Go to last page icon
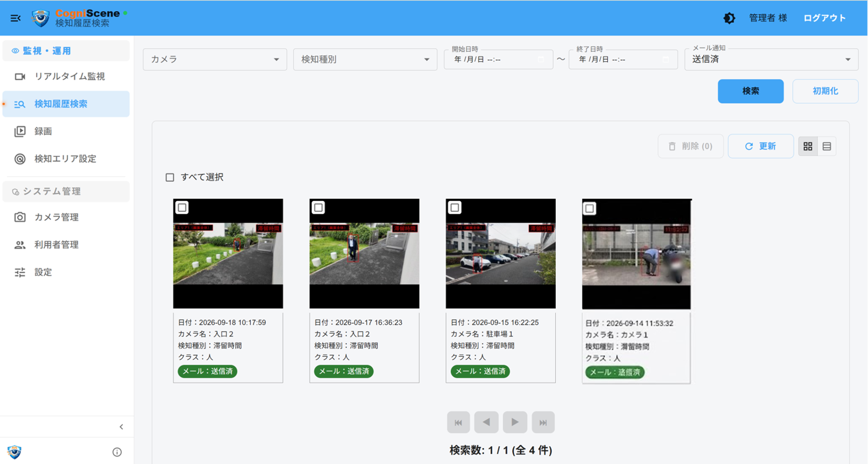The height and width of the screenshot is (464, 868). [x=543, y=422]
